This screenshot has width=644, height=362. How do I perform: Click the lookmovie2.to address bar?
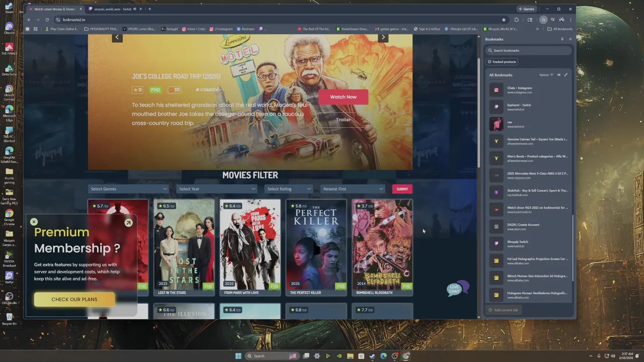277,20
